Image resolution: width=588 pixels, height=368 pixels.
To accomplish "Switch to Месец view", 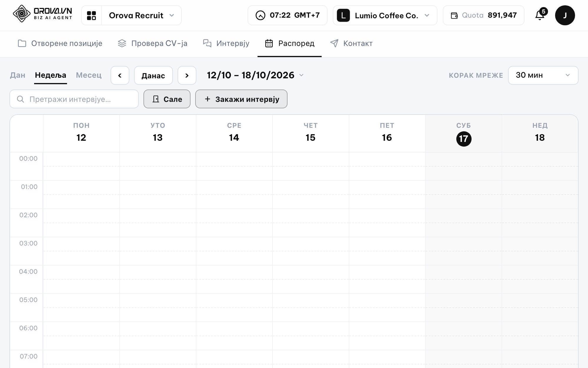I will (89, 75).
